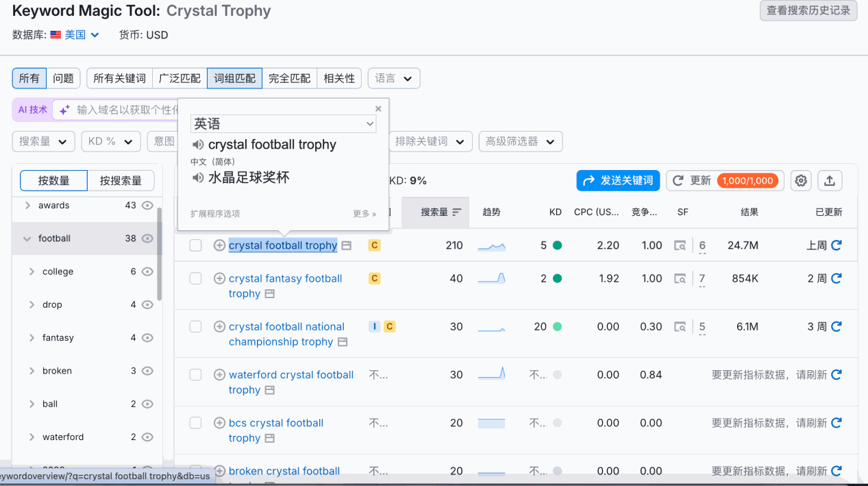Switch to 广泛匹配 match type

pyautogui.click(x=179, y=78)
